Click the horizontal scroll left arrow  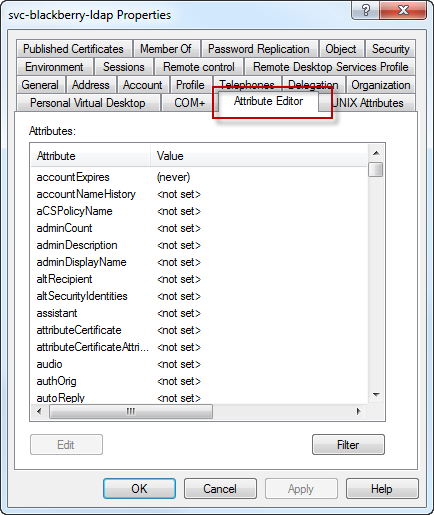pyautogui.click(x=39, y=411)
